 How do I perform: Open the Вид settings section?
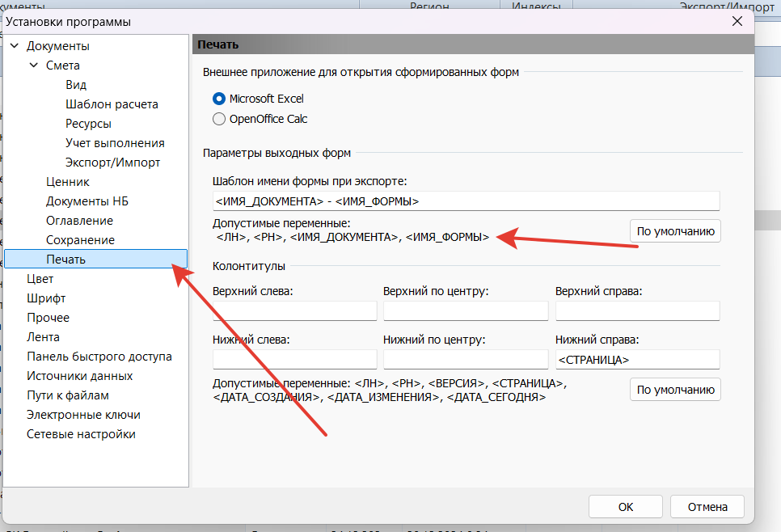coord(76,85)
